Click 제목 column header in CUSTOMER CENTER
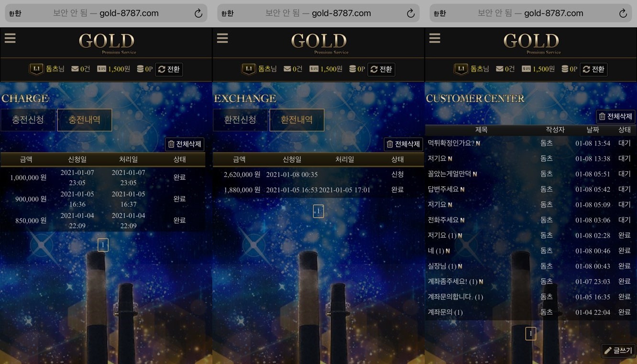Image resolution: width=637 pixels, height=364 pixels. (x=481, y=130)
